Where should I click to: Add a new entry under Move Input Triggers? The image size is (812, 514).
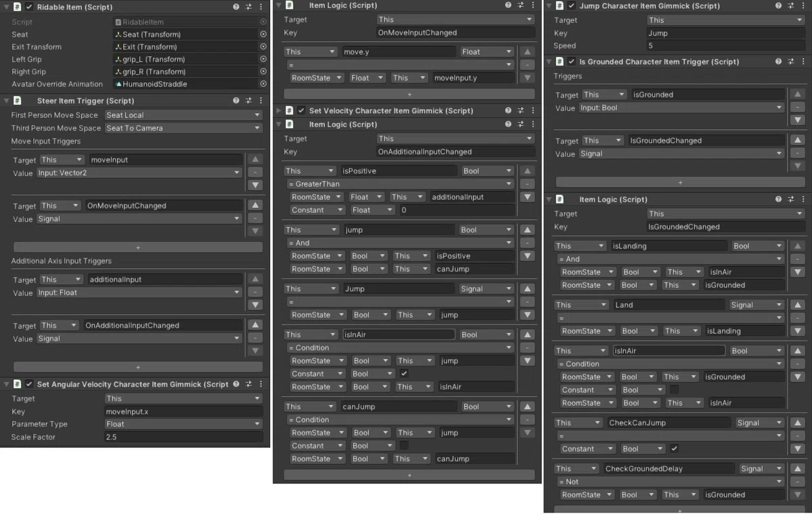coord(138,247)
